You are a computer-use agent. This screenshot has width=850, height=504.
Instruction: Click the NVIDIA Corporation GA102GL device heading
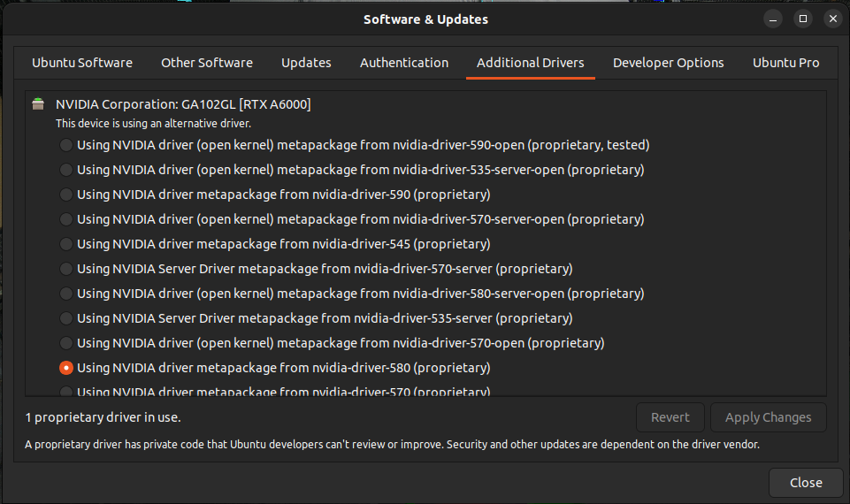pos(183,104)
